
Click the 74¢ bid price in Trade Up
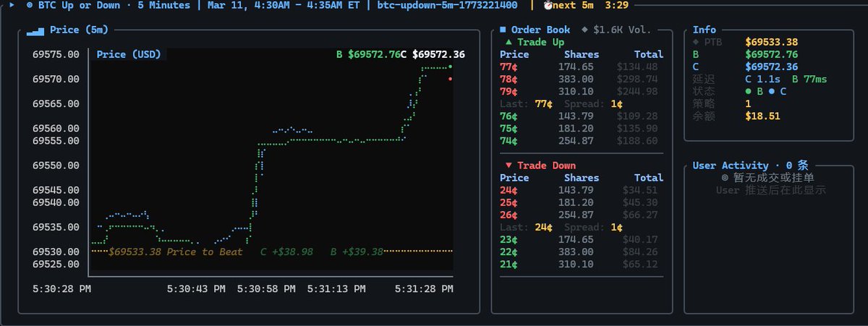click(509, 140)
